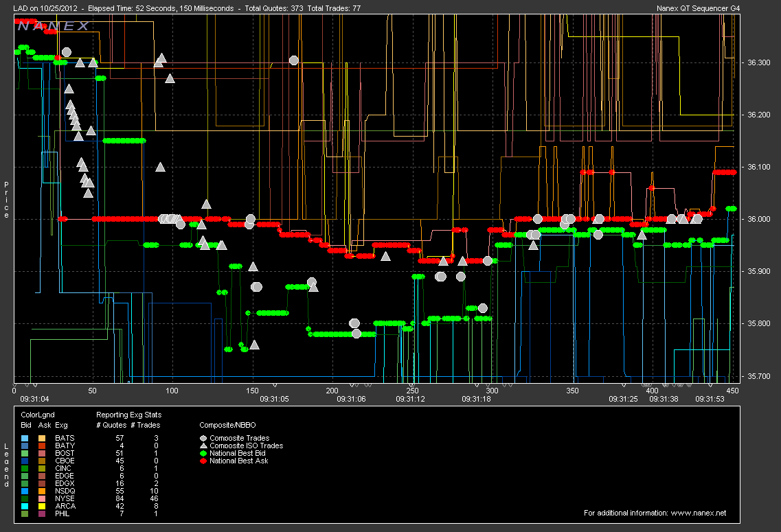Pick the EDGX ask color swatch

(x=42, y=484)
